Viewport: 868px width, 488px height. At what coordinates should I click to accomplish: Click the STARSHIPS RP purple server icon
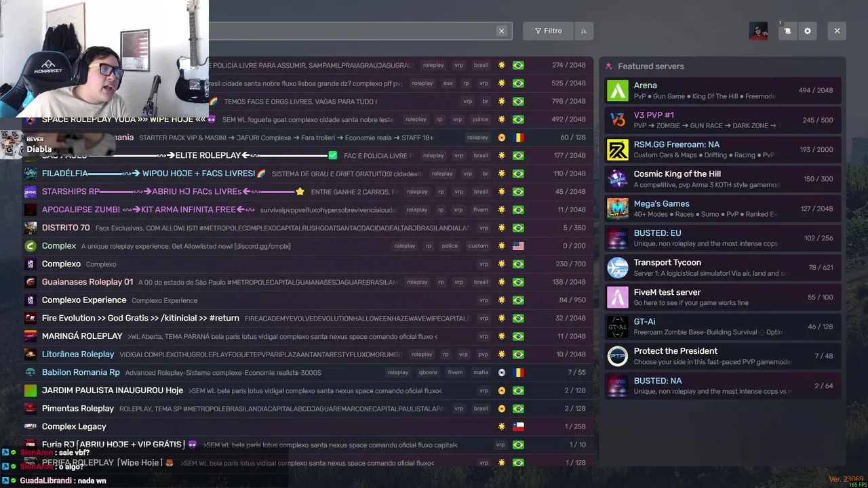pos(31,192)
